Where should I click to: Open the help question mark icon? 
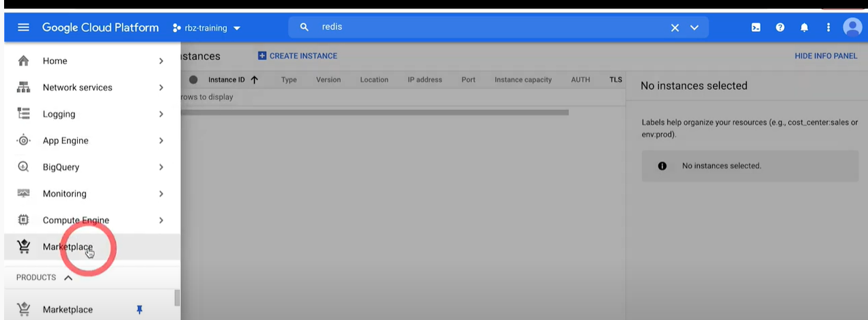click(780, 28)
